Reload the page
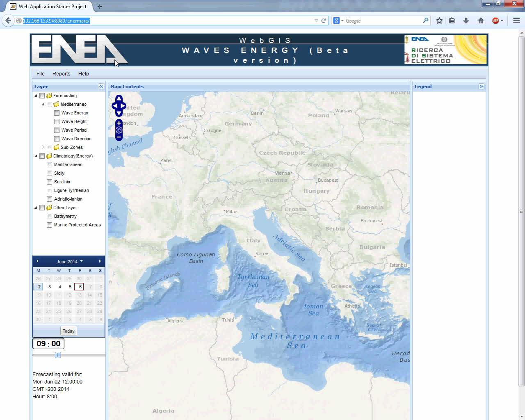The height and width of the screenshot is (420, 525). (x=323, y=21)
